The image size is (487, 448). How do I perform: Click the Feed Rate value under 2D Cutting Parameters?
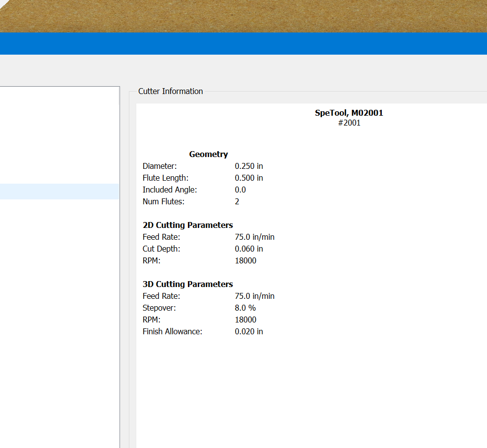click(x=254, y=237)
